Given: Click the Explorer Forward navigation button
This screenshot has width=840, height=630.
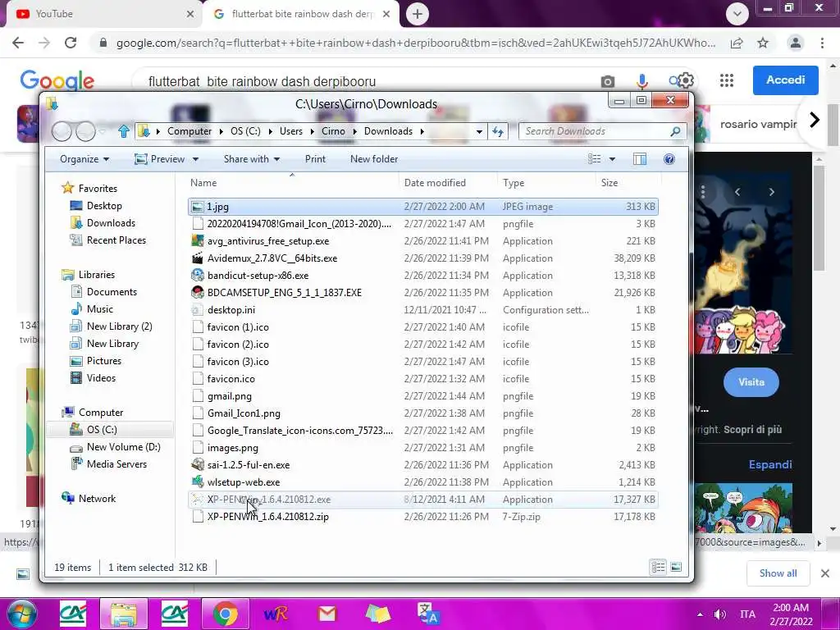Looking at the screenshot, I should (85, 130).
